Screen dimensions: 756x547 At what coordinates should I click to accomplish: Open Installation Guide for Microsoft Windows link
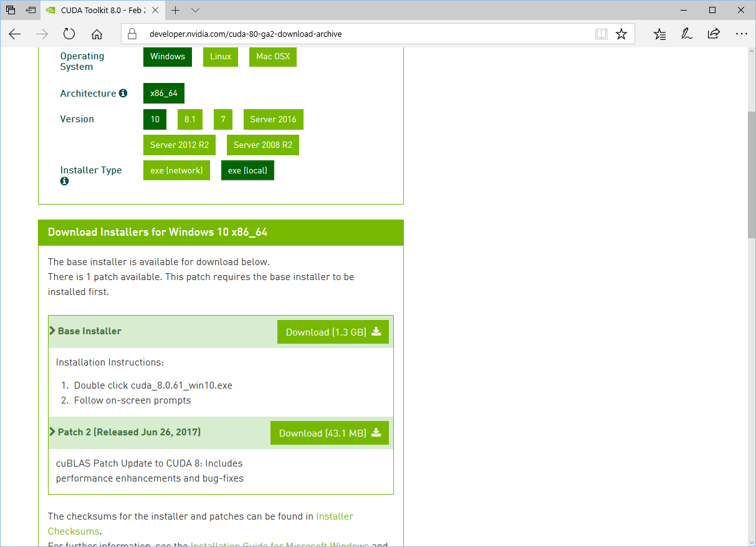pyautogui.click(x=280, y=544)
